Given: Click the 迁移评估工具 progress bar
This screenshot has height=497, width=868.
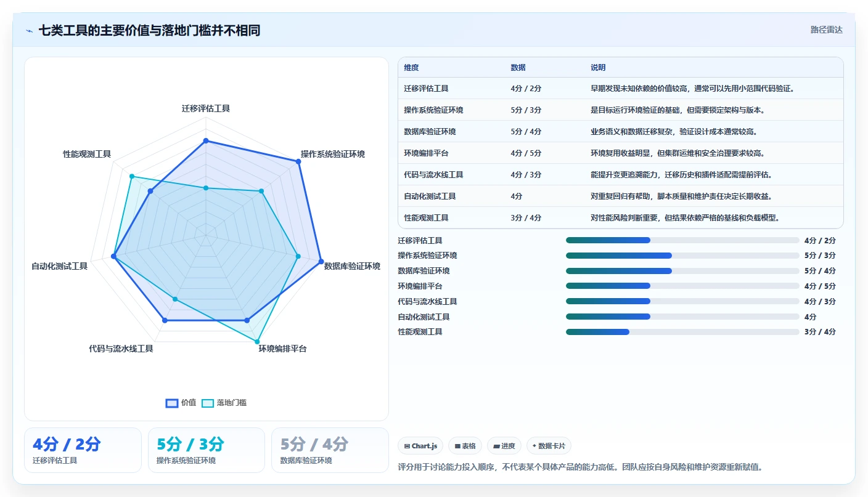Looking at the screenshot, I should tap(682, 240).
